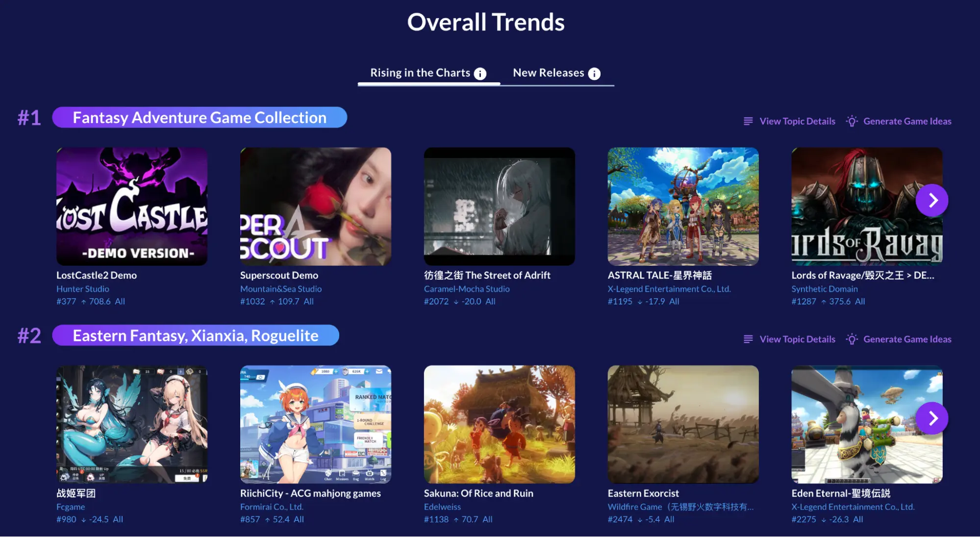
Task: Open Sakuna: Of Rice and Ruin thumbnail
Action: (500, 424)
